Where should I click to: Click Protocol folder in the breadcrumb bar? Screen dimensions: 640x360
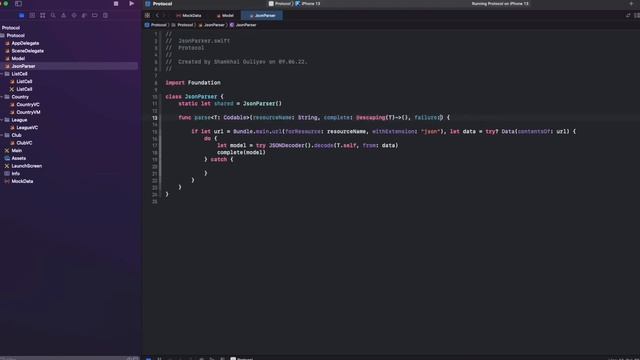(182, 25)
